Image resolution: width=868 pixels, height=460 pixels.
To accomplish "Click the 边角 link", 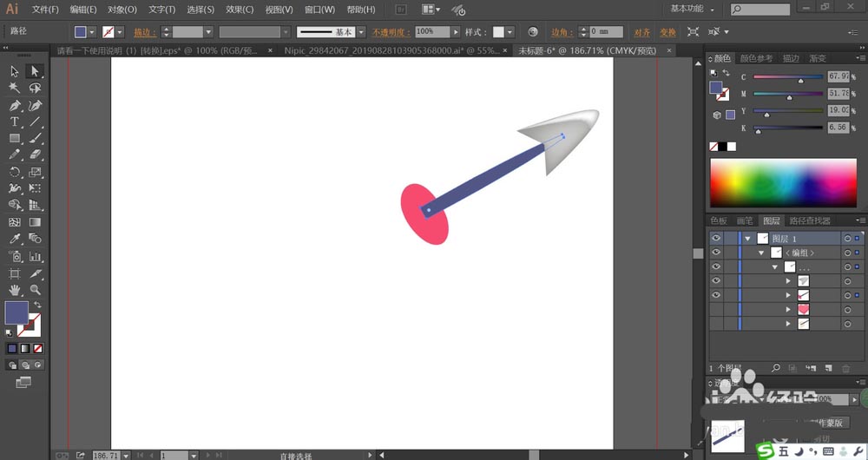I will tap(562, 32).
